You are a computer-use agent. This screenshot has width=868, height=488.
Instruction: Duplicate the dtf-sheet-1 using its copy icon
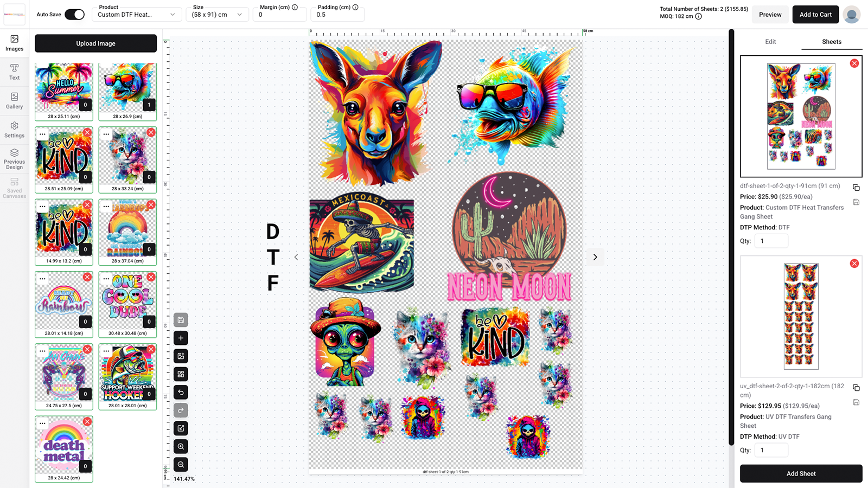[857, 187]
